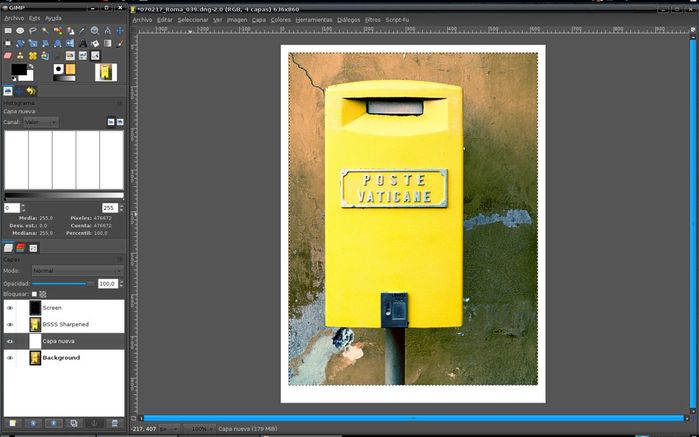Raise the selected layer
The width and height of the screenshot is (699, 437).
pyautogui.click(x=33, y=423)
